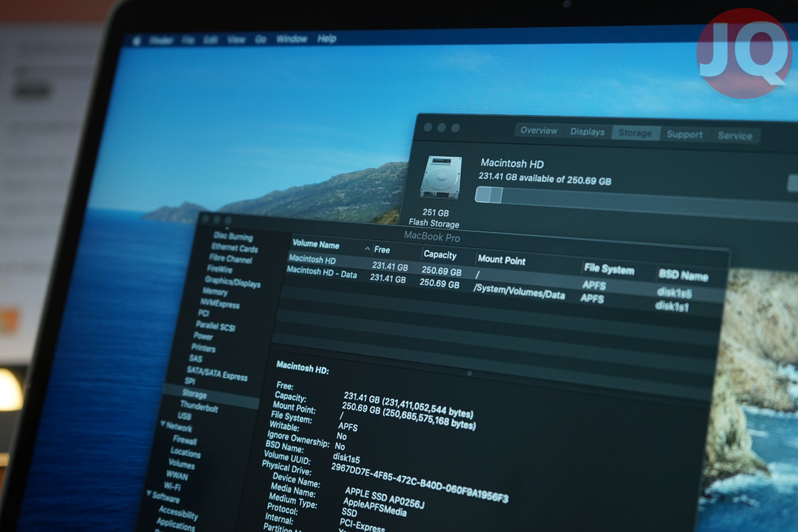Screen dimensions: 798x532
Task: Sort the table by the Capacity column
Action: click(x=440, y=255)
